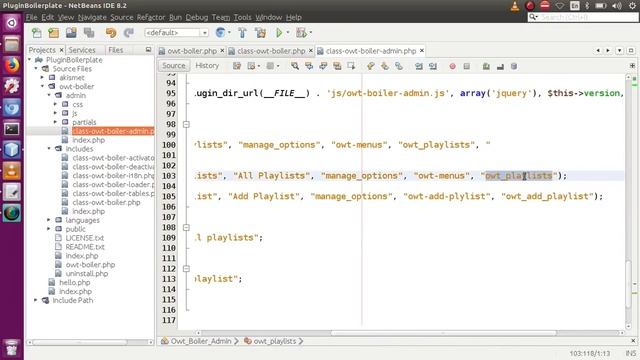Click the Comment icon in the editor toolbar
The height and width of the screenshot is (360, 640).
[x=486, y=66]
